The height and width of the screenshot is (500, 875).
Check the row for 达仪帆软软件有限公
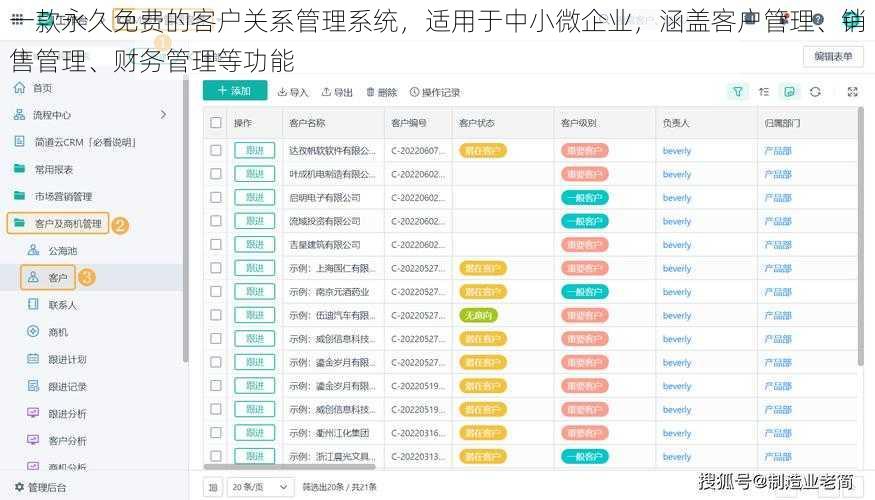(x=216, y=151)
